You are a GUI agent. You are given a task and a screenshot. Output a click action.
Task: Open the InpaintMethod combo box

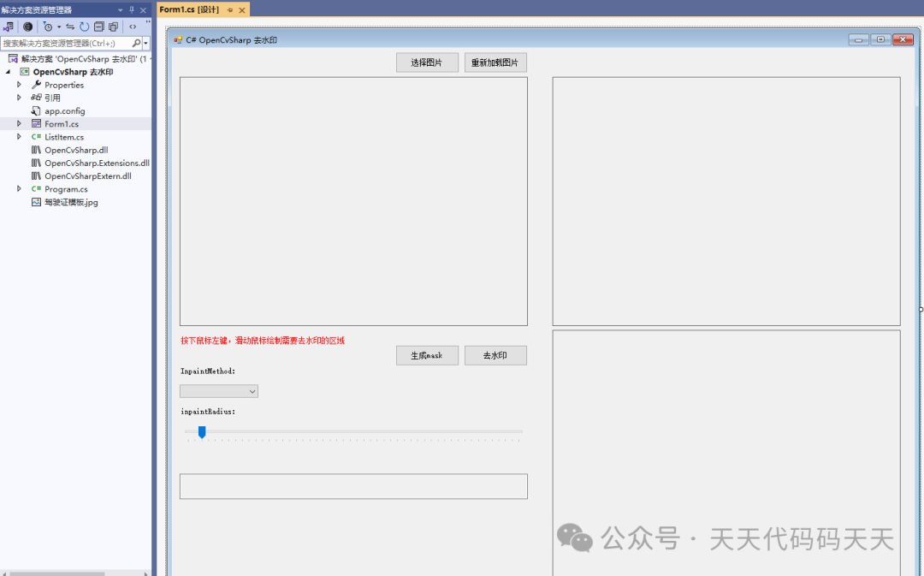tap(219, 391)
